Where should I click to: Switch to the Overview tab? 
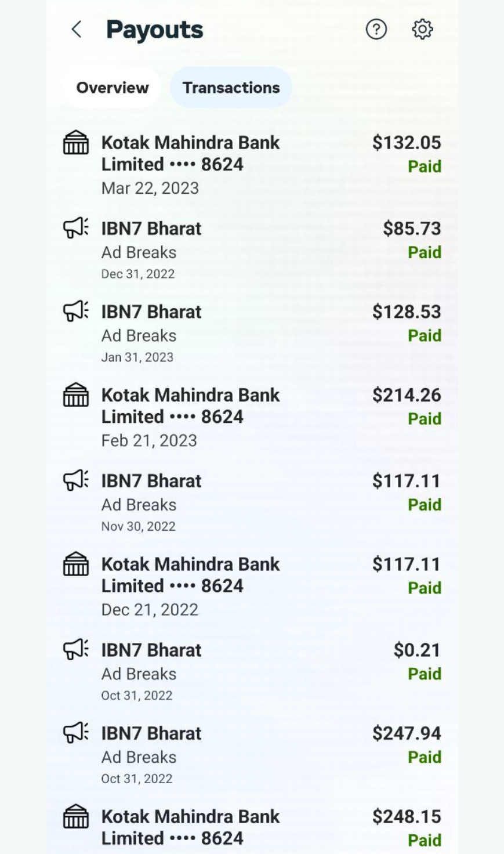(x=113, y=88)
